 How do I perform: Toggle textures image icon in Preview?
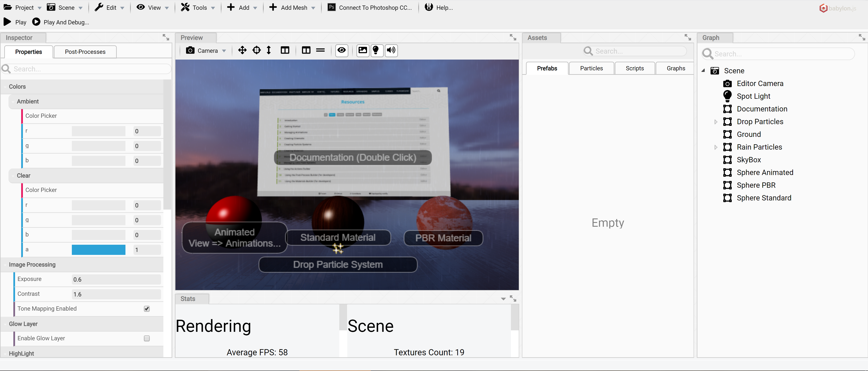363,51
